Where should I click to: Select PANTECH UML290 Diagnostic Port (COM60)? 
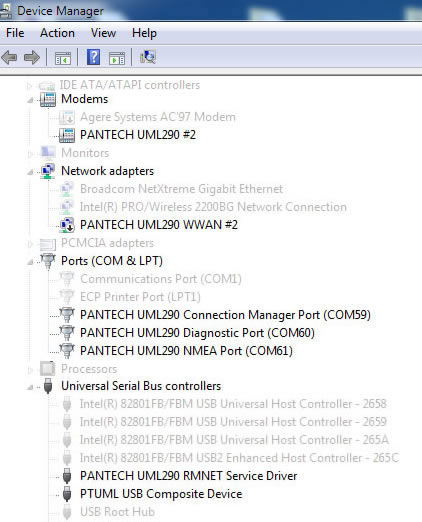[197, 333]
